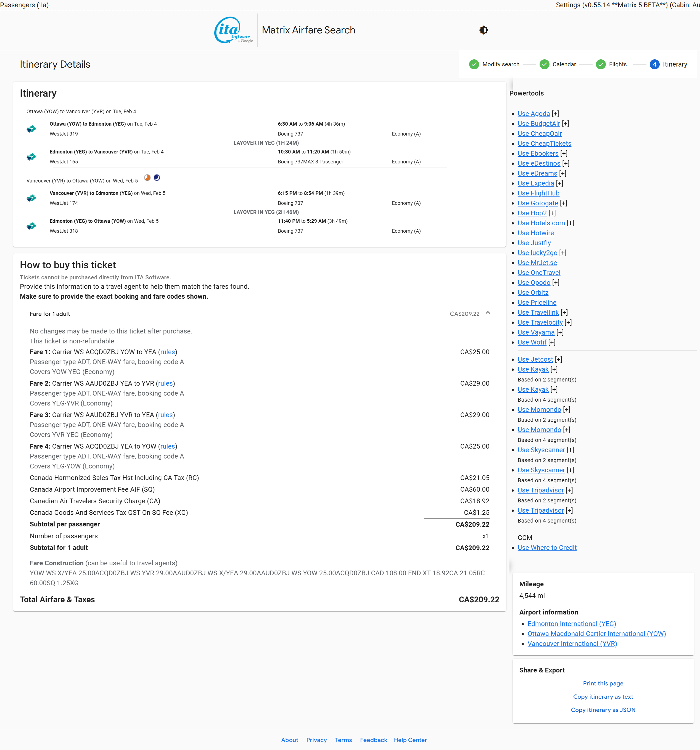Open the Use Priceline link
Image resolution: width=700 pixels, height=750 pixels.
[x=537, y=303]
